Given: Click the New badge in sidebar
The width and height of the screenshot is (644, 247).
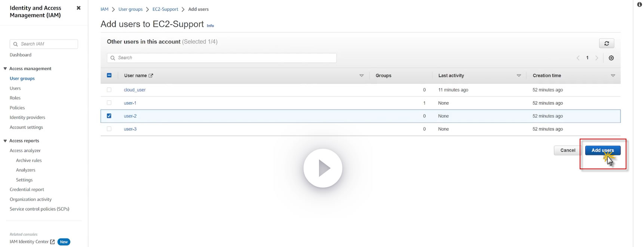Looking at the screenshot, I should [64, 242].
